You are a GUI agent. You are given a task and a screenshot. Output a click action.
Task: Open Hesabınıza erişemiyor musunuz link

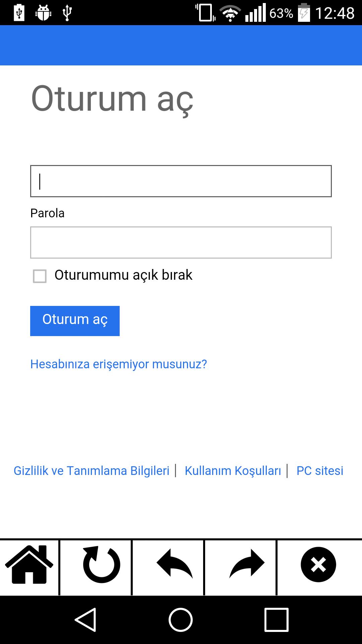point(119,364)
